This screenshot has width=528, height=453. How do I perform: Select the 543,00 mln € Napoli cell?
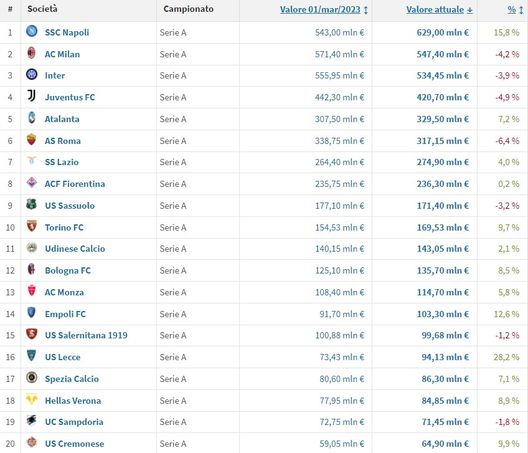coord(339,33)
